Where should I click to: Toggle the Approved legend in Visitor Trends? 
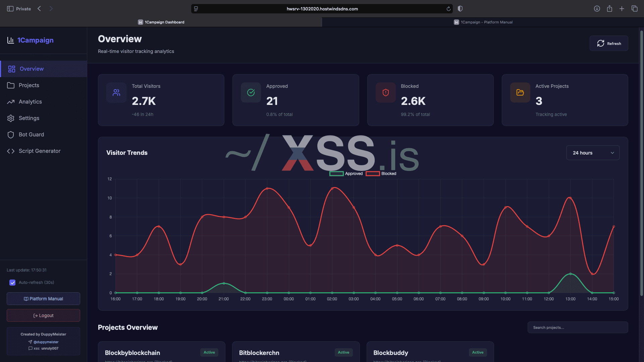pyautogui.click(x=346, y=174)
